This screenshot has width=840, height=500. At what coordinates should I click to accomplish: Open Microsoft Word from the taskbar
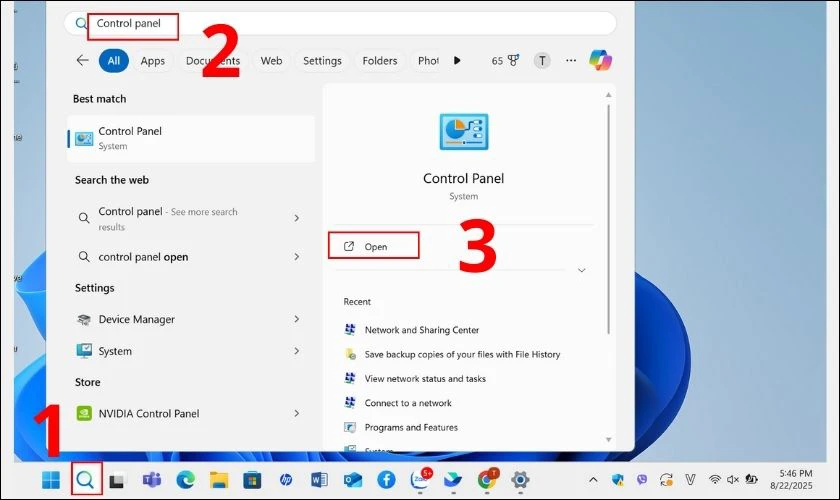coord(319,480)
